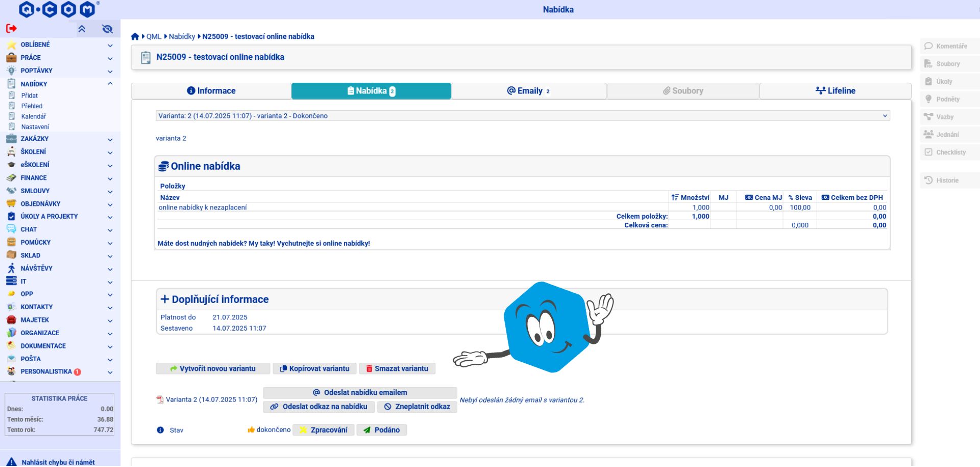Click the PDF icon next to Varianta 2
This screenshot has height=467, width=980.
(x=160, y=400)
